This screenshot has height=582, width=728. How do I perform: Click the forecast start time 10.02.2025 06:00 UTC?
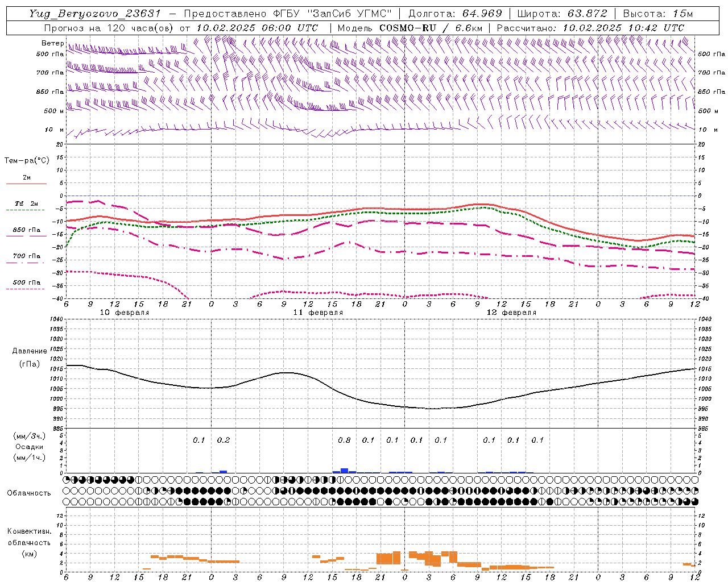pyautogui.click(x=257, y=28)
